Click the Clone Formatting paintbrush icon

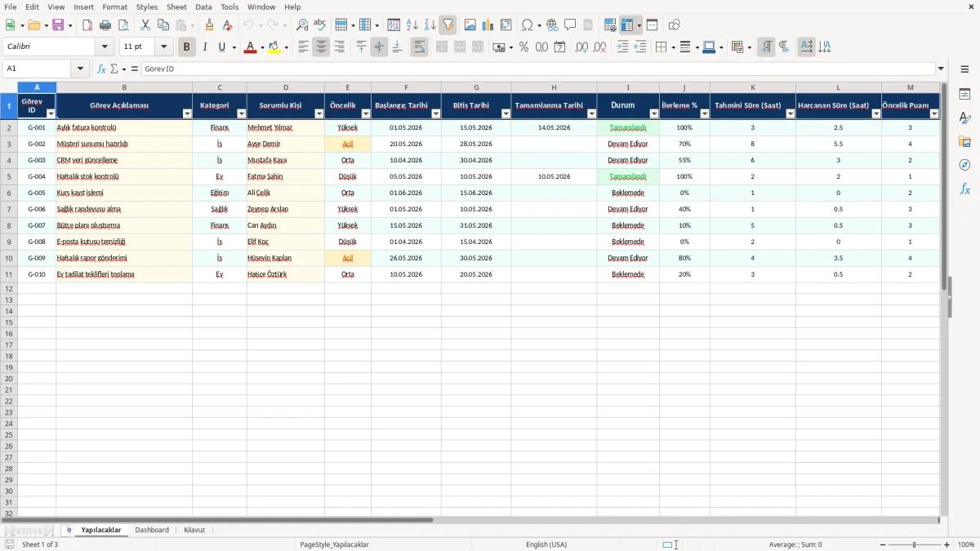[210, 25]
